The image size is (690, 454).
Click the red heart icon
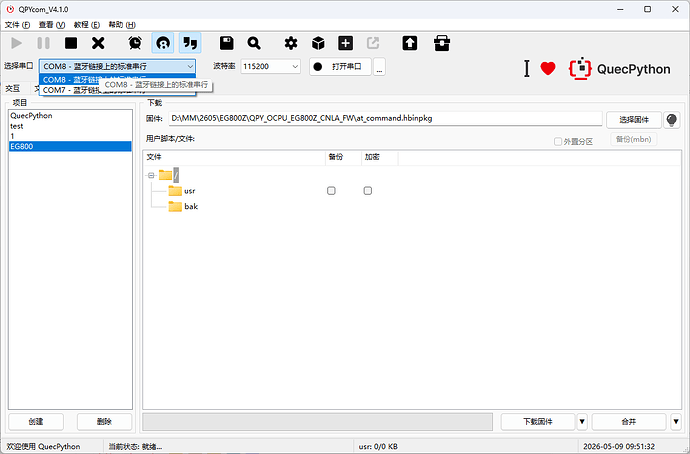pos(548,69)
